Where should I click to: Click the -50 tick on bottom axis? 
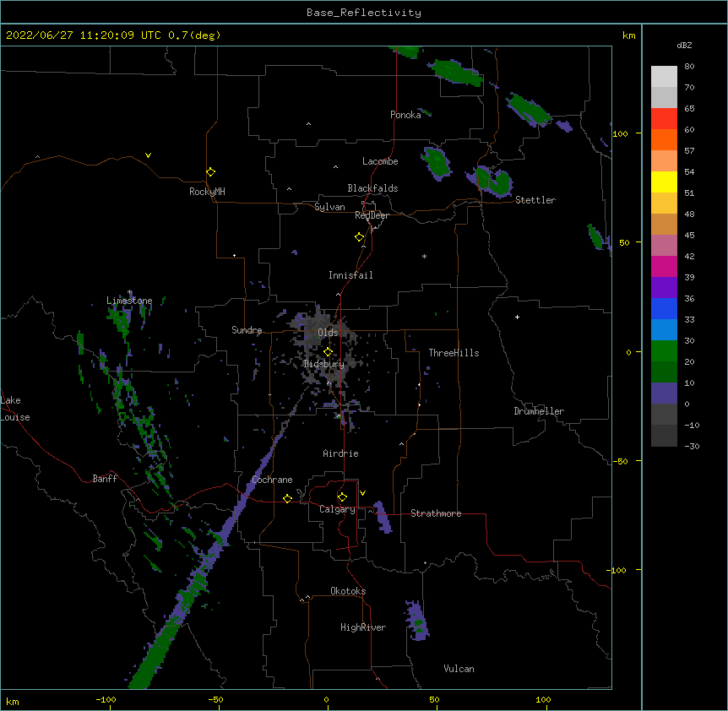tap(215, 699)
